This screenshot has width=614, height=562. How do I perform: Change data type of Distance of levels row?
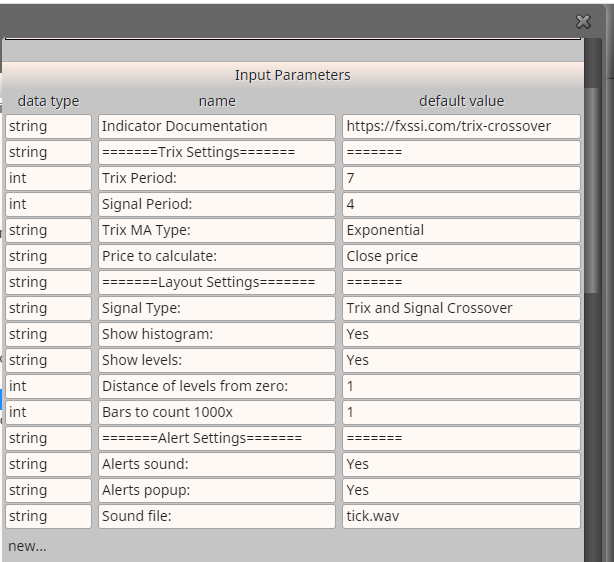(x=48, y=386)
